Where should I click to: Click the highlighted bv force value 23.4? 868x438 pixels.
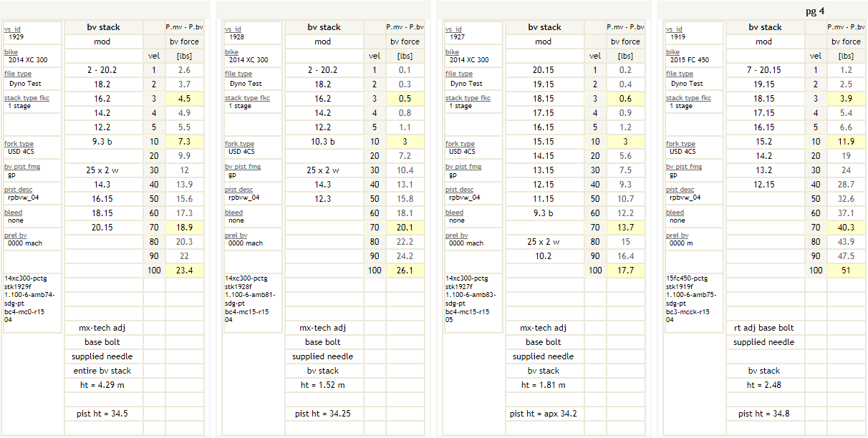184,271
